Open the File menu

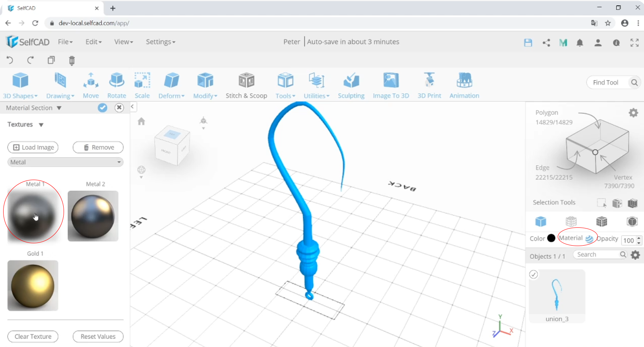[x=65, y=42]
